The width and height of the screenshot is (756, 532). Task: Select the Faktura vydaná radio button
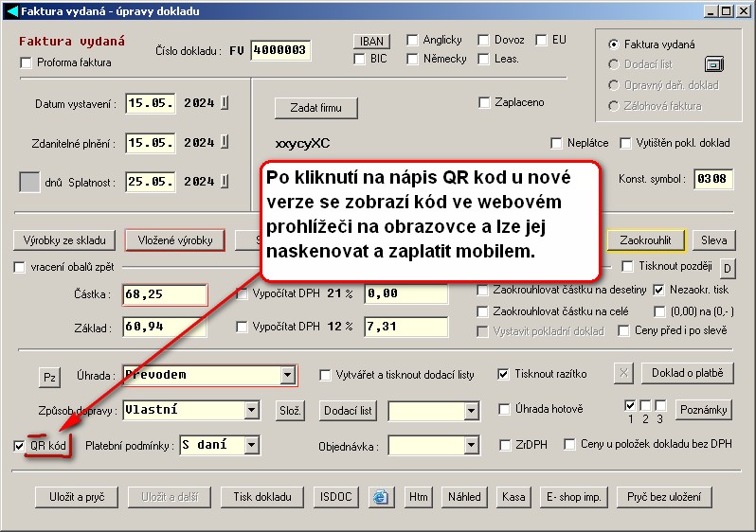613,44
